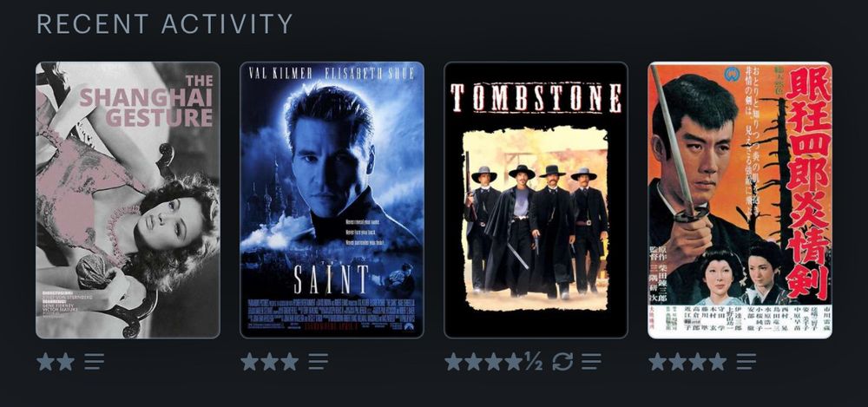The height and width of the screenshot is (407, 868).
Task: Open the Tombstone film poster
Action: point(536,200)
